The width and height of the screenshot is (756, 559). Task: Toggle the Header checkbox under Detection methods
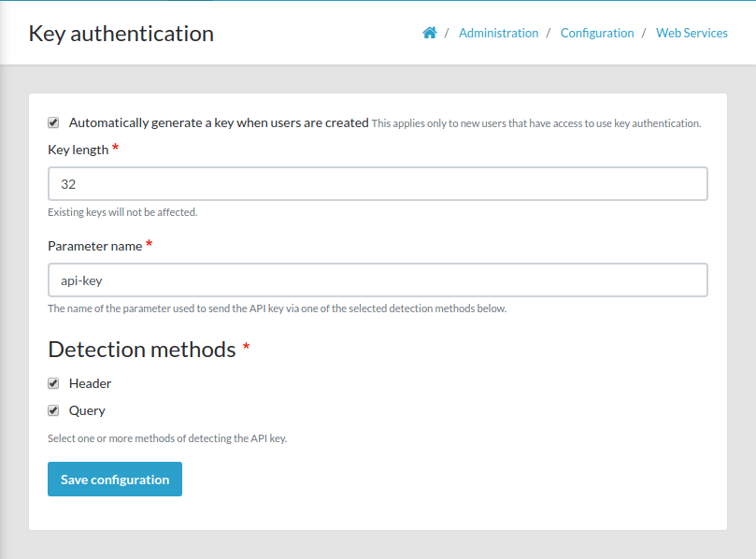(x=53, y=382)
